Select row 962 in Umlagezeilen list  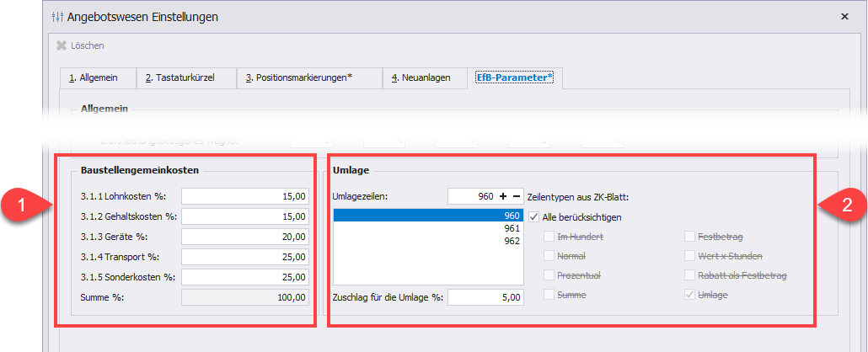click(428, 241)
